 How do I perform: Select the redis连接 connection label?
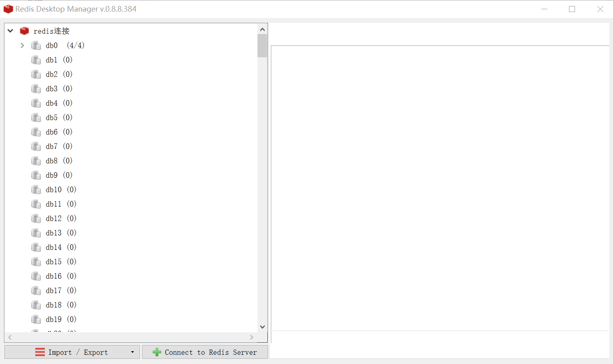(51, 31)
